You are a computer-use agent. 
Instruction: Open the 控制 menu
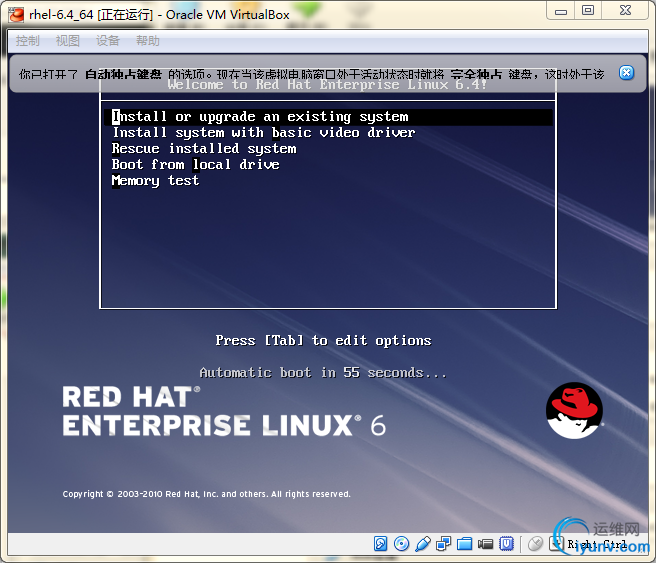(x=28, y=41)
